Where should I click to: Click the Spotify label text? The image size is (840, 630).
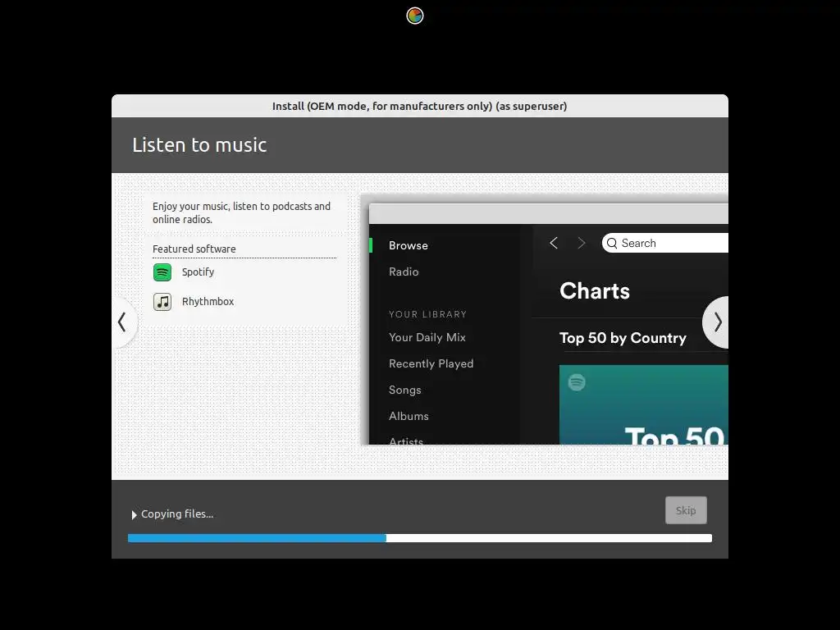tap(199, 272)
